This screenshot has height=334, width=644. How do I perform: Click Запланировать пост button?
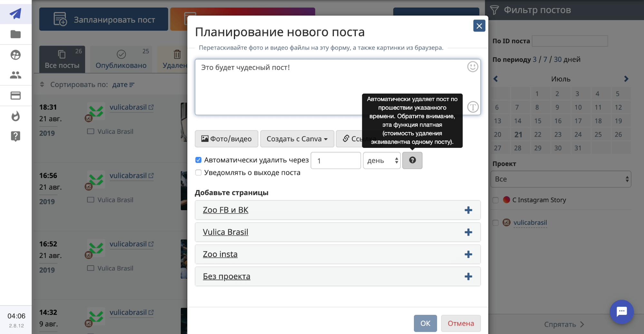(x=104, y=19)
